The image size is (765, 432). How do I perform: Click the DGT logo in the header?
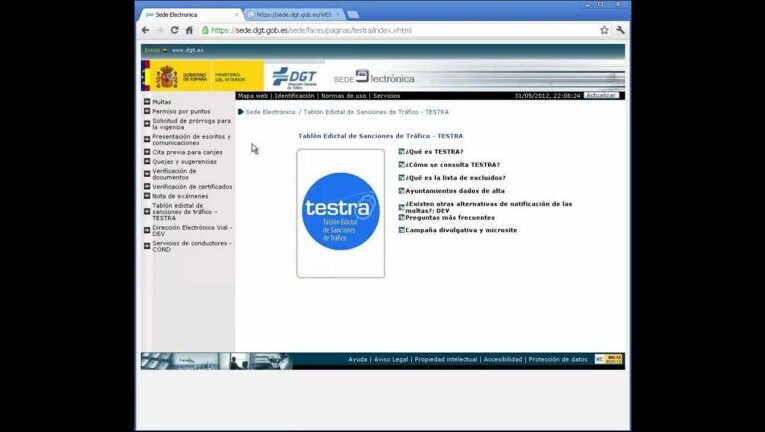(294, 77)
